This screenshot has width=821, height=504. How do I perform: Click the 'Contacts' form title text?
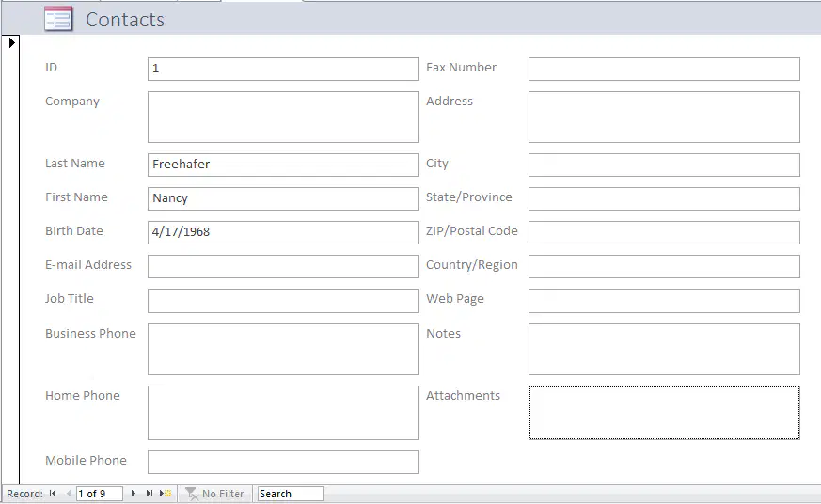point(125,20)
